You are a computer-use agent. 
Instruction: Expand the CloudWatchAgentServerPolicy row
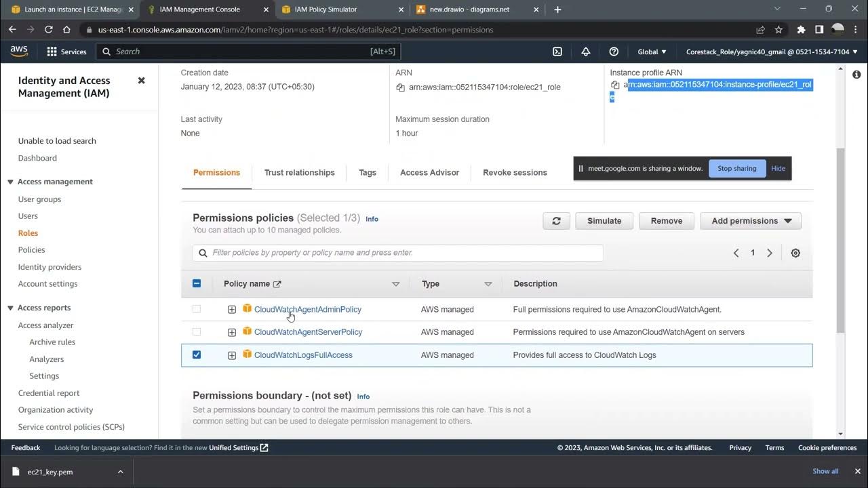pos(232,333)
